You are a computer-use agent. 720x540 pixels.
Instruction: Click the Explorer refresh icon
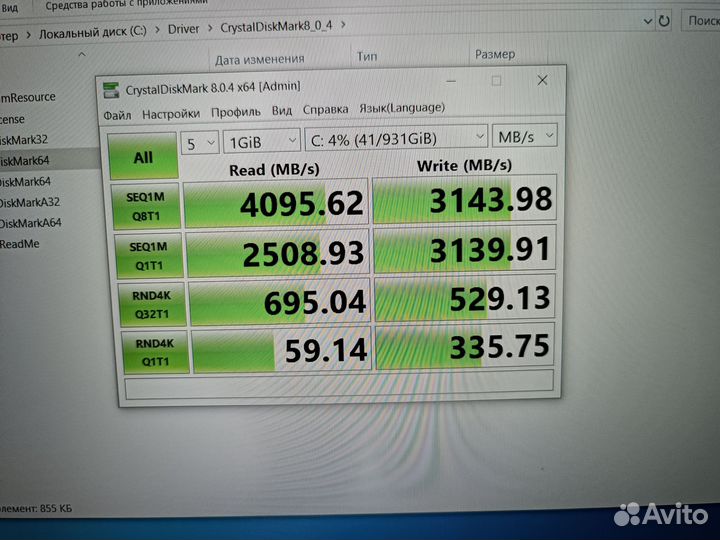click(663, 20)
